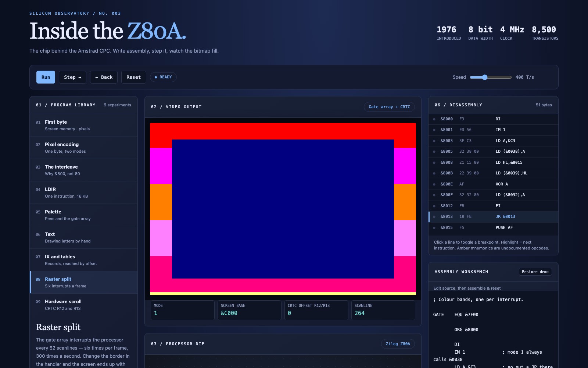The image size is (588, 368).
Task: Open the First byte experiment
Action: [x=84, y=125]
